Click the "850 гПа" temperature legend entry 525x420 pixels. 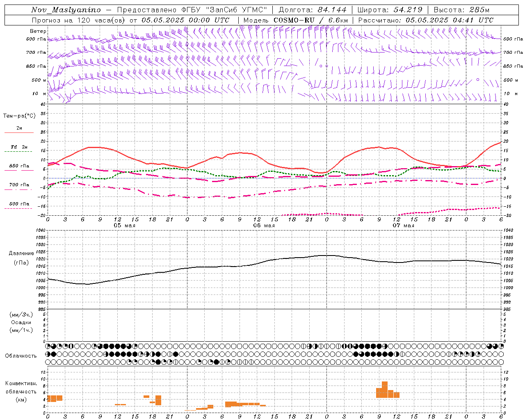coord(19,166)
